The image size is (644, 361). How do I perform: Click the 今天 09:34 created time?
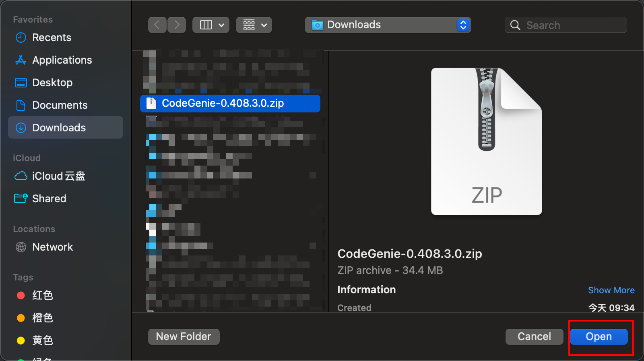tap(611, 308)
